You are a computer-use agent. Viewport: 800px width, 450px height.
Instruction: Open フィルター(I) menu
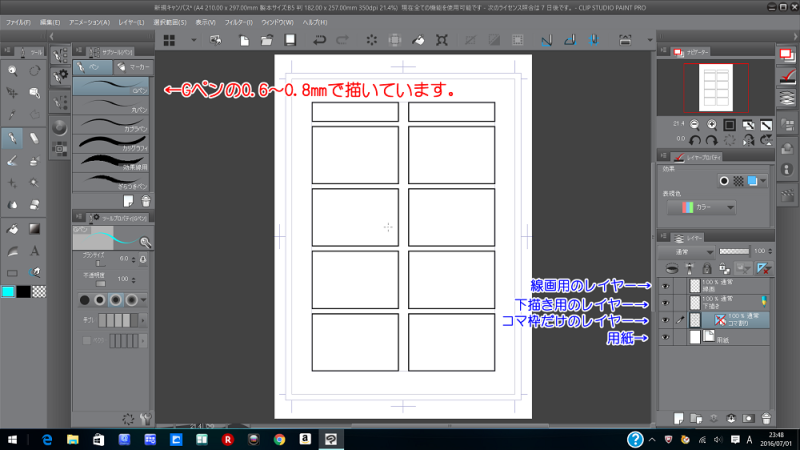[x=239, y=22]
